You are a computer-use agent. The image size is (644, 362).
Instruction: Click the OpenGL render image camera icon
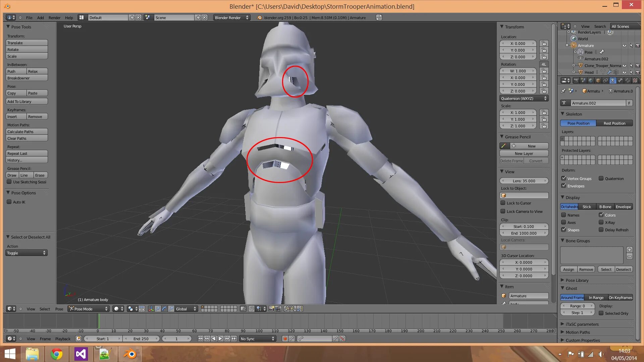(x=271, y=309)
